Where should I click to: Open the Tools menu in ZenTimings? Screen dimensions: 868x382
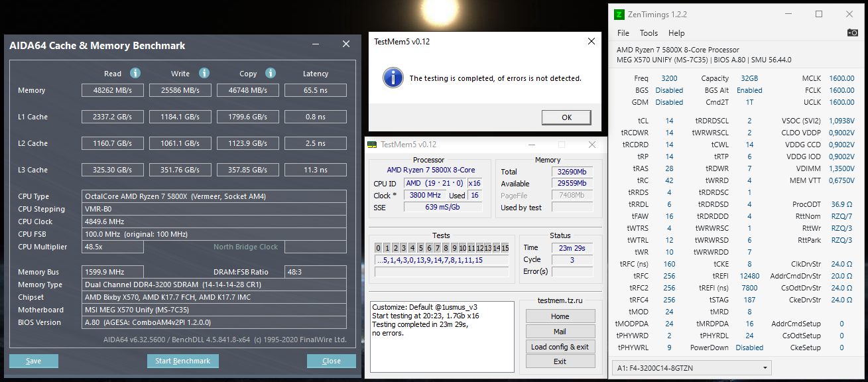pos(649,32)
